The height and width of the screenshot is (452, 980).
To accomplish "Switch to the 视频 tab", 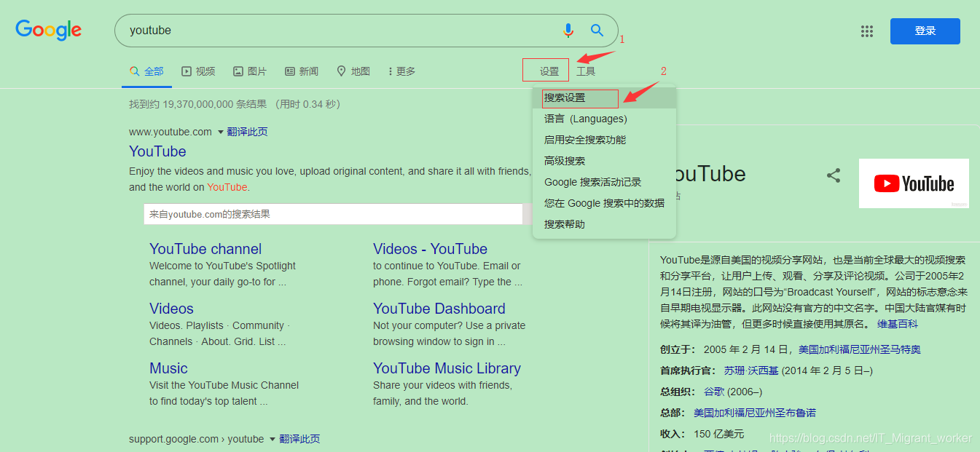I will [x=198, y=71].
